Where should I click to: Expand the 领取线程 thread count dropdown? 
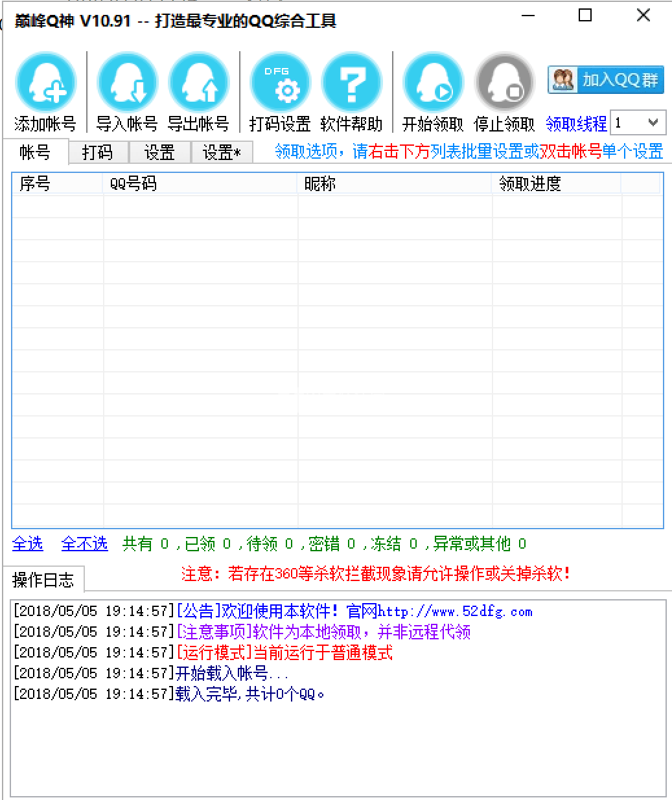653,122
